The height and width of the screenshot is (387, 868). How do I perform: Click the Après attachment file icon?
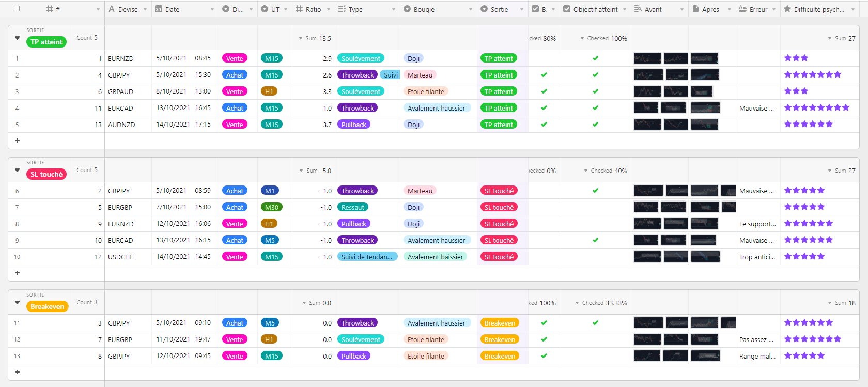[695, 9]
